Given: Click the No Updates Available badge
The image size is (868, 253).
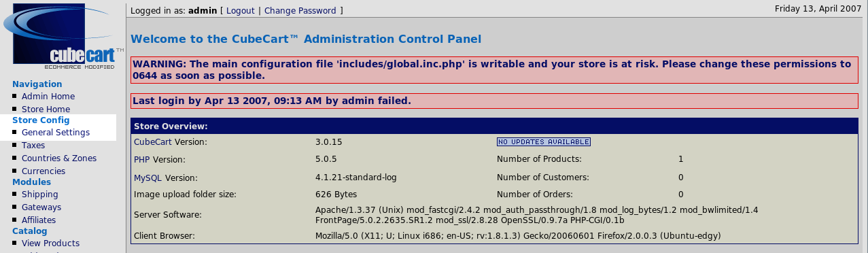Looking at the screenshot, I should click(x=543, y=142).
